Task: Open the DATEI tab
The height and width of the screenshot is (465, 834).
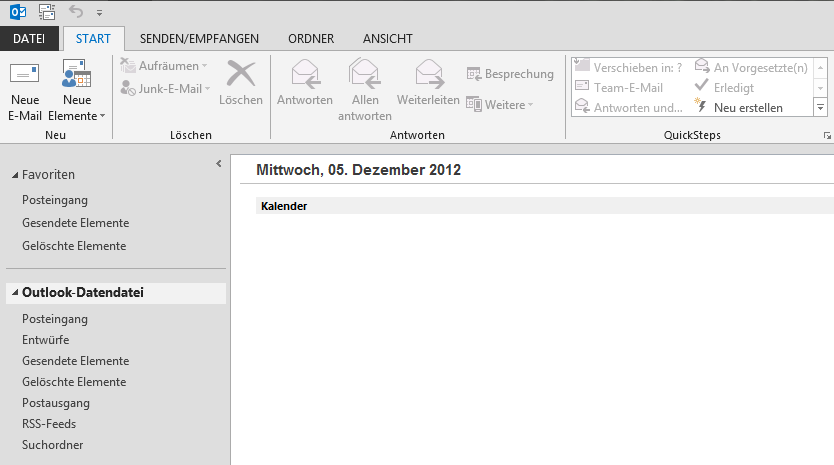Action: click(x=29, y=39)
